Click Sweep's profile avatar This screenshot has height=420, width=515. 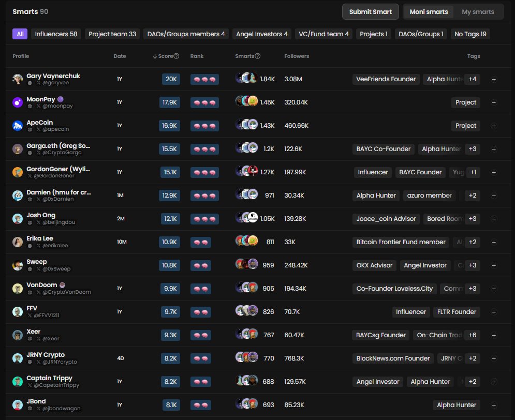pyautogui.click(x=18, y=265)
